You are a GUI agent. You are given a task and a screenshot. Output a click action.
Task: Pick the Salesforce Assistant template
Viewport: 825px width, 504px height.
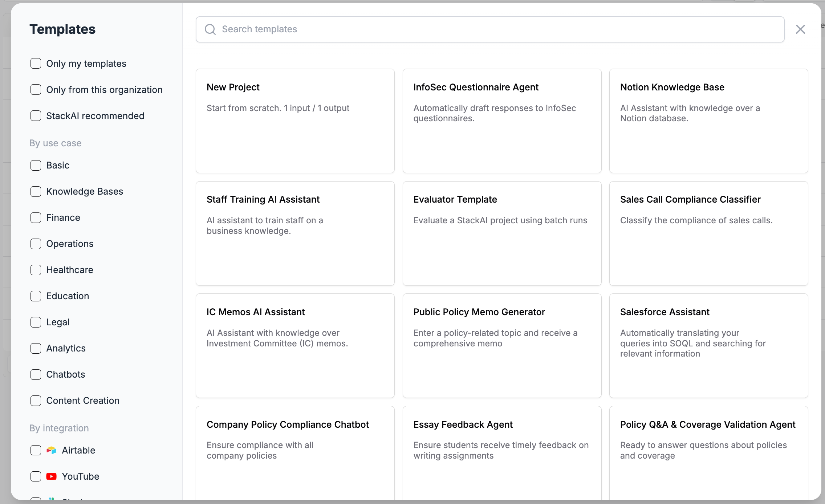pos(708,345)
